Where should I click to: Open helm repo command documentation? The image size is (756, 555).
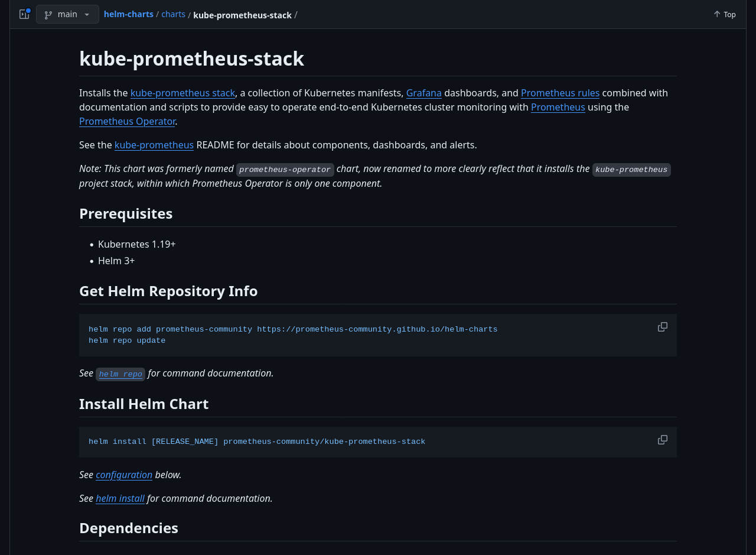(x=120, y=374)
